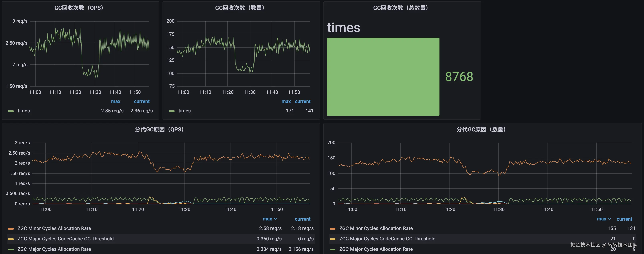Click the 分代GC原因（QPS）panel title
This screenshot has width=644, height=254.
[x=159, y=129]
